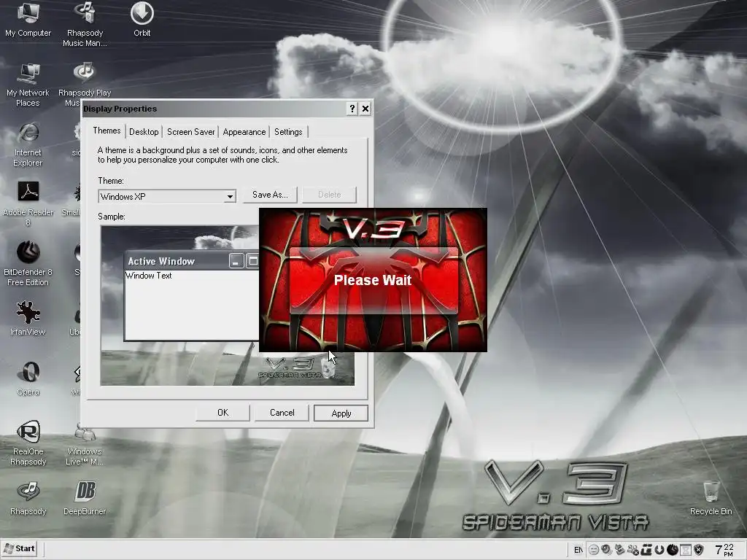Viewport: 747px width, 560px height.
Task: Switch to the Desktop tab
Action: click(x=144, y=132)
